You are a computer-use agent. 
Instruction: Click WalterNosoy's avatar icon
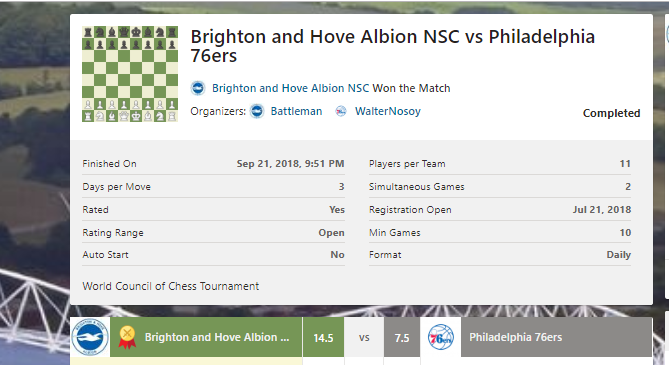[x=341, y=111]
